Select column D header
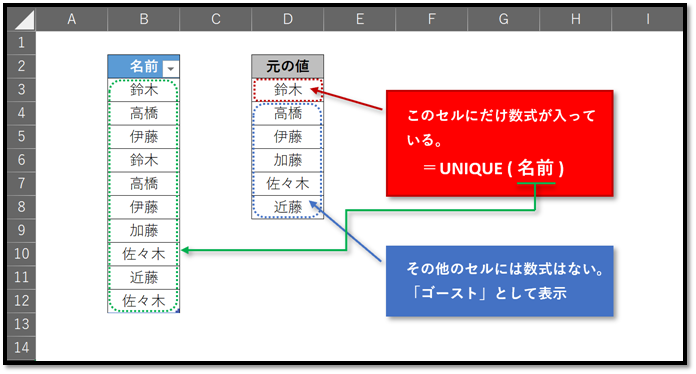The image size is (696, 374). pos(288,19)
